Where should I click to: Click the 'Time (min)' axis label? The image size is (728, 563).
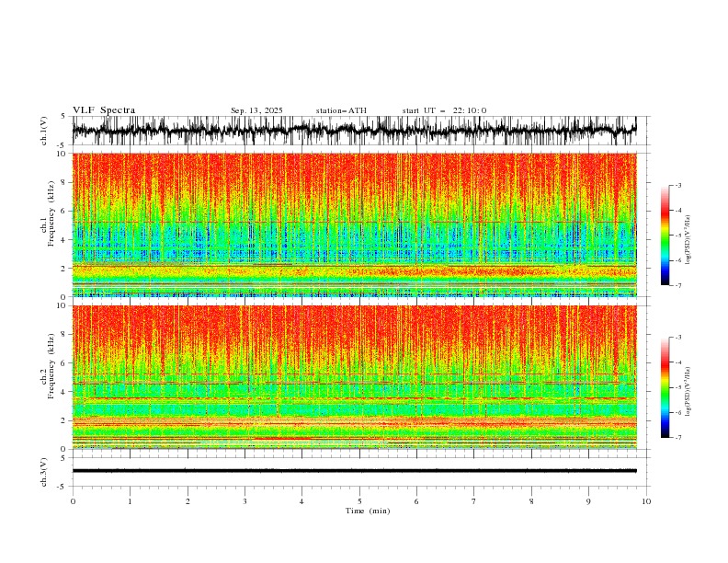point(368,511)
